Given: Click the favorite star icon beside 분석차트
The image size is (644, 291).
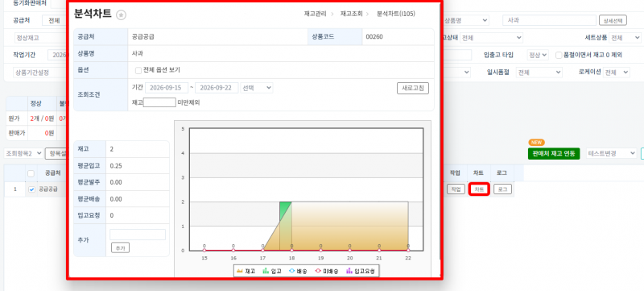Looking at the screenshot, I should pos(122,15).
